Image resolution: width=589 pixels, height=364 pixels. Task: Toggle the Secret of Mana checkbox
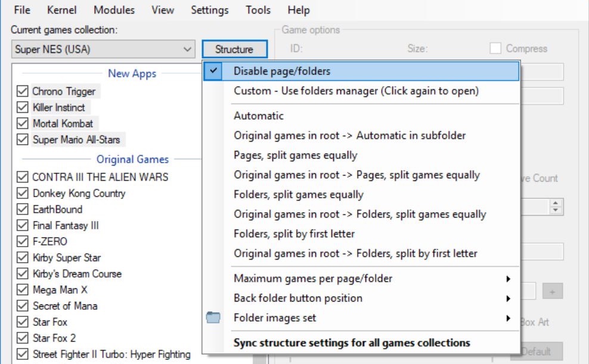(x=23, y=306)
